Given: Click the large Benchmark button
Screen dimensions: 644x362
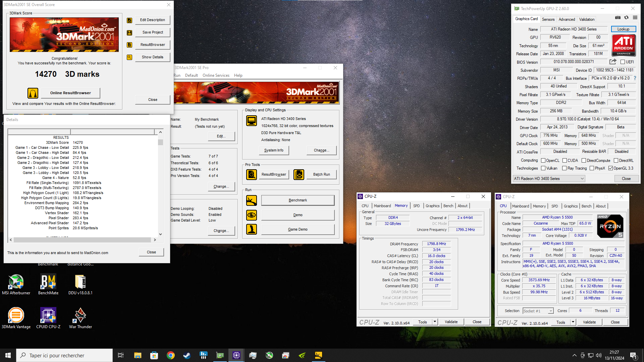Looking at the screenshot, I should pyautogui.click(x=298, y=200).
